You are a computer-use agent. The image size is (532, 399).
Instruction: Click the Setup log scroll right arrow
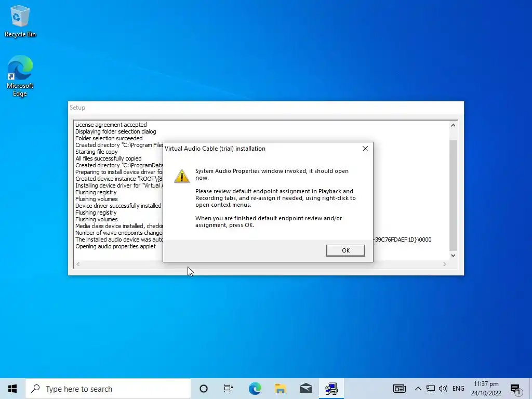click(445, 264)
